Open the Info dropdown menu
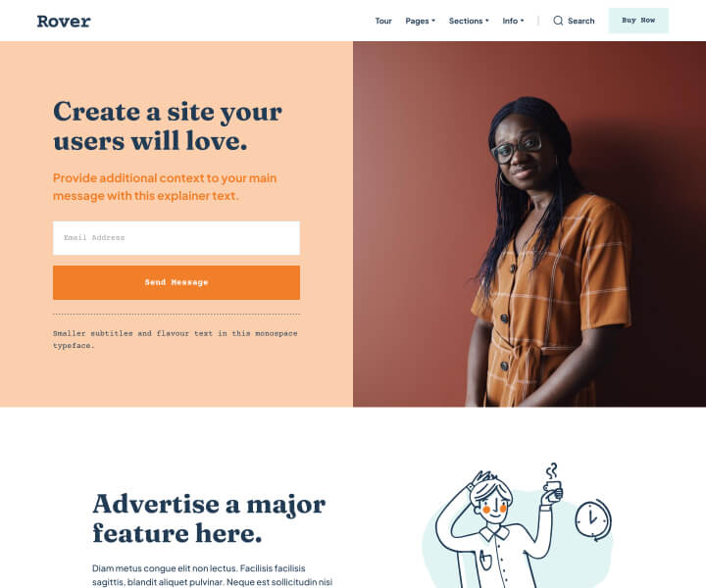This screenshot has width=706, height=588. [513, 21]
